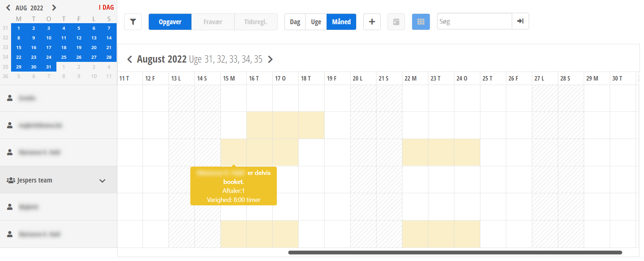Show previous period before August 2022
The image size is (644, 261).
click(130, 59)
